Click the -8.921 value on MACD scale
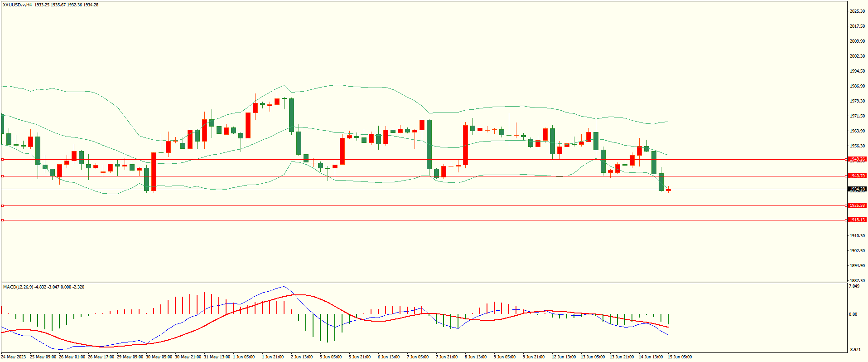This screenshot has height=362, width=868. (854, 350)
